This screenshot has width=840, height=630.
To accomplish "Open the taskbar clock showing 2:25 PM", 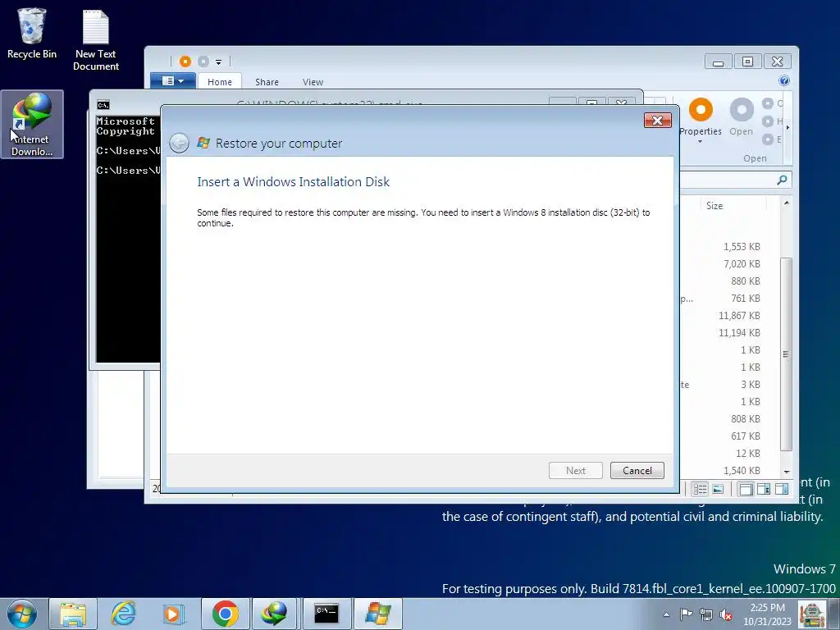I will pyautogui.click(x=767, y=614).
